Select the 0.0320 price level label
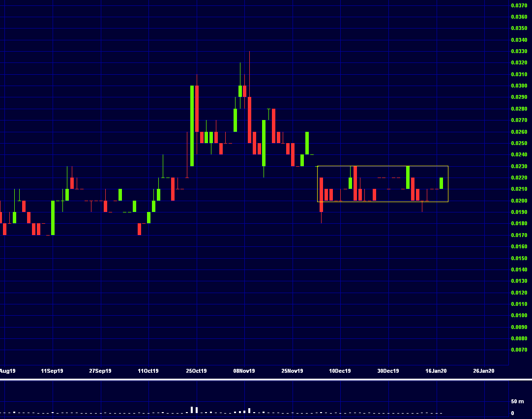The height and width of the screenshot is (419, 532). tap(519, 63)
